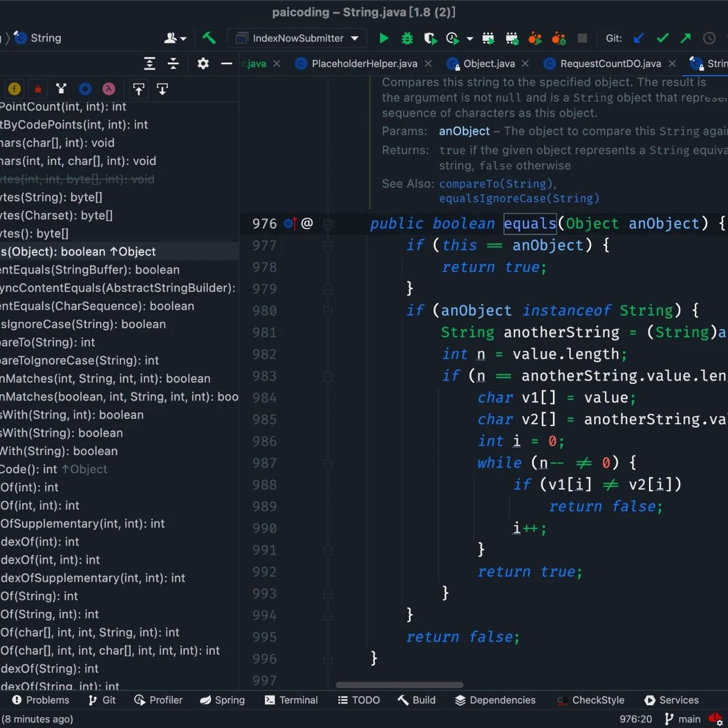The width and height of the screenshot is (728, 728).
Task: Open the Dependencies tool window
Action: (495, 700)
